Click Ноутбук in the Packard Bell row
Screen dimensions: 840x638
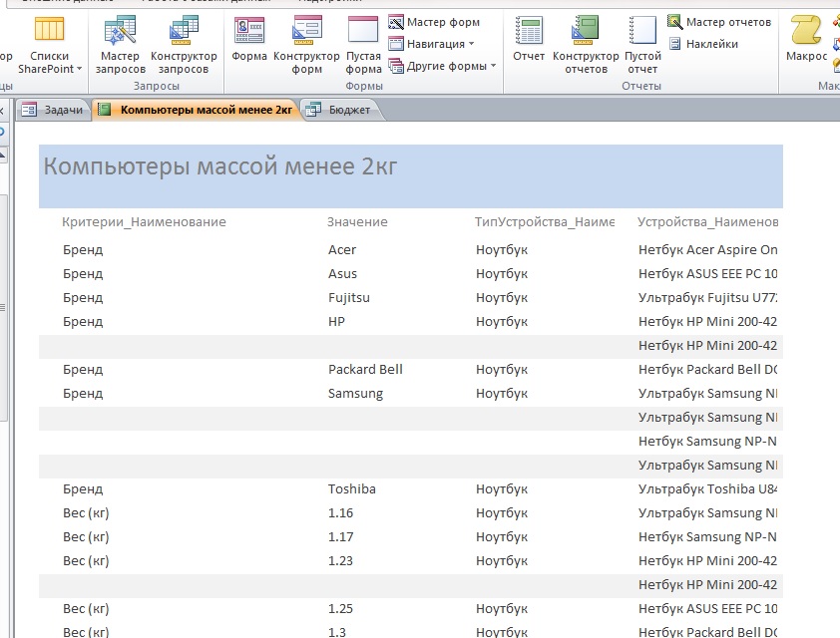(502, 369)
